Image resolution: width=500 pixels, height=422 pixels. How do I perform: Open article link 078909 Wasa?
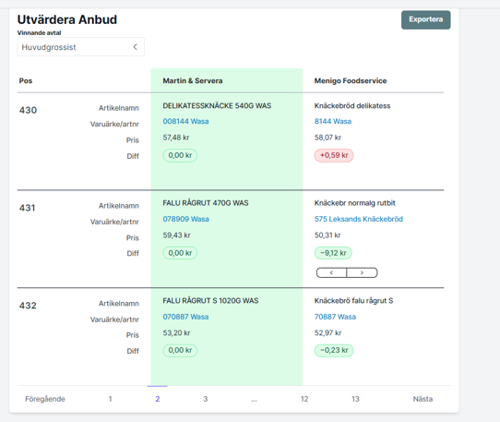pyautogui.click(x=186, y=219)
